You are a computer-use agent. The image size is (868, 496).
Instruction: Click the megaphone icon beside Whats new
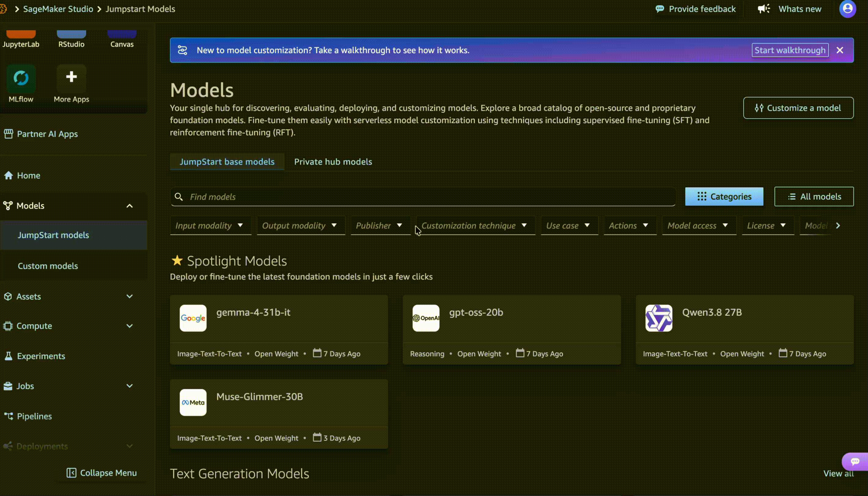[763, 9]
